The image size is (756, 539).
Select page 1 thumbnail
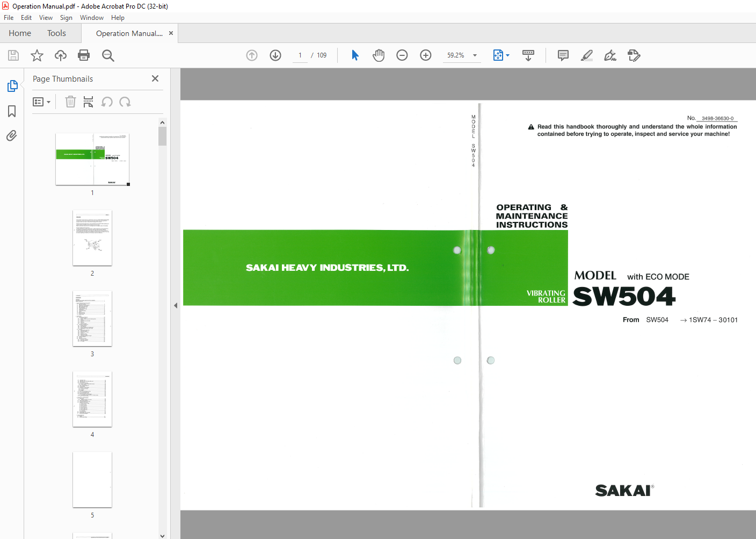(92, 160)
